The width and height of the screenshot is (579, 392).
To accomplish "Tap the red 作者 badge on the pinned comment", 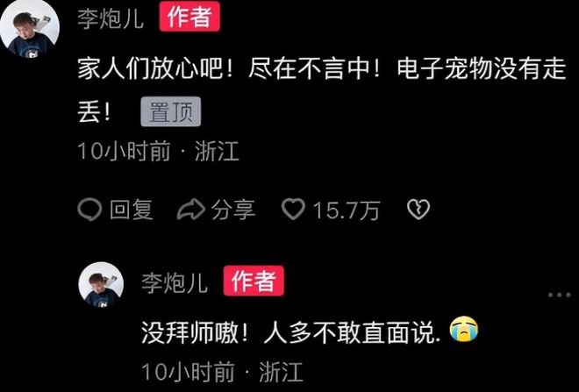I will click(x=189, y=17).
